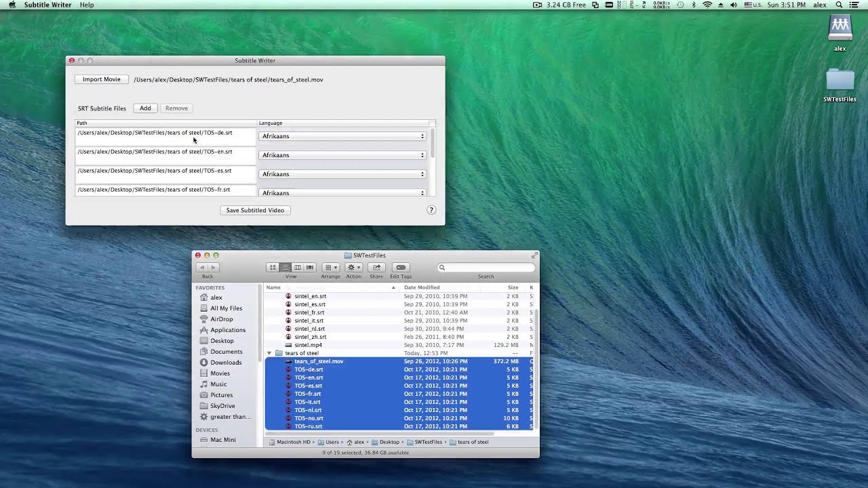Open Movies in Finder sidebar
The height and width of the screenshot is (488, 868).
click(x=220, y=373)
